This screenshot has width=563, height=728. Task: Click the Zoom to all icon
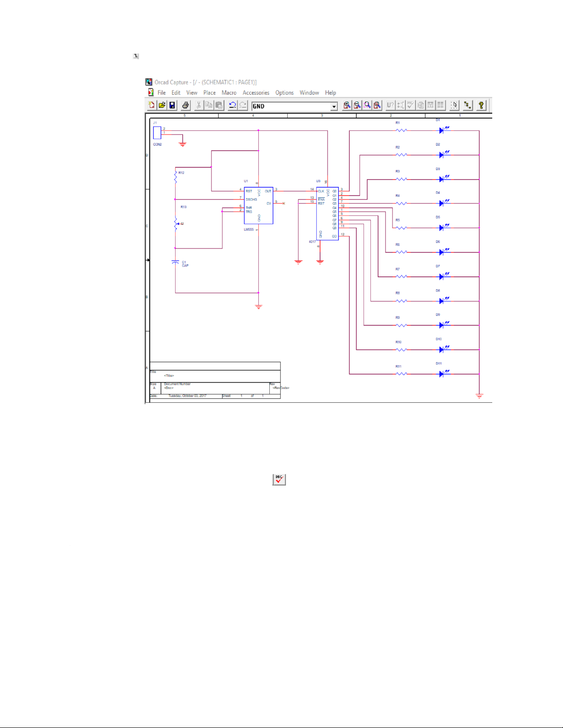377,106
